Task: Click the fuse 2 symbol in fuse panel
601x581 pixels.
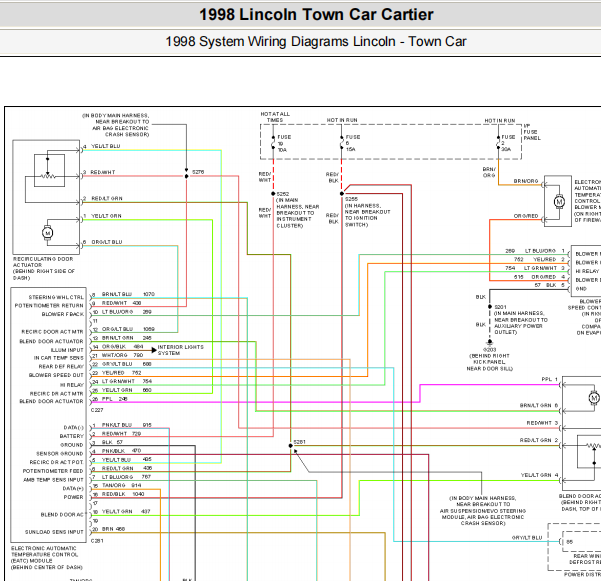Action: pos(498,143)
